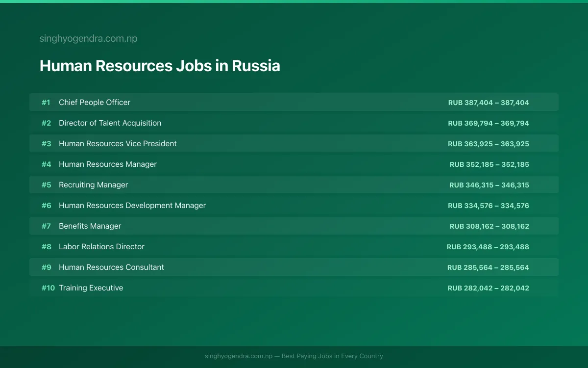Click footer 'Best Paying Jobs in Every Country' text

[x=332, y=356]
